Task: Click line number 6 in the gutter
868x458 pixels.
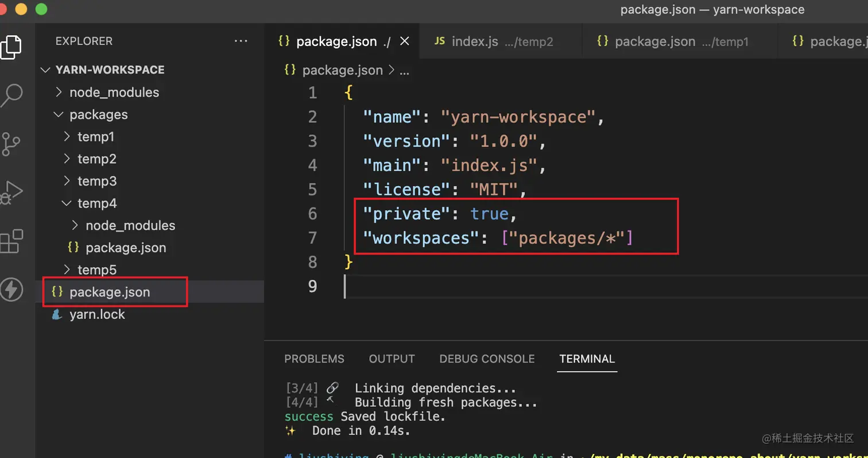Action: 312,214
